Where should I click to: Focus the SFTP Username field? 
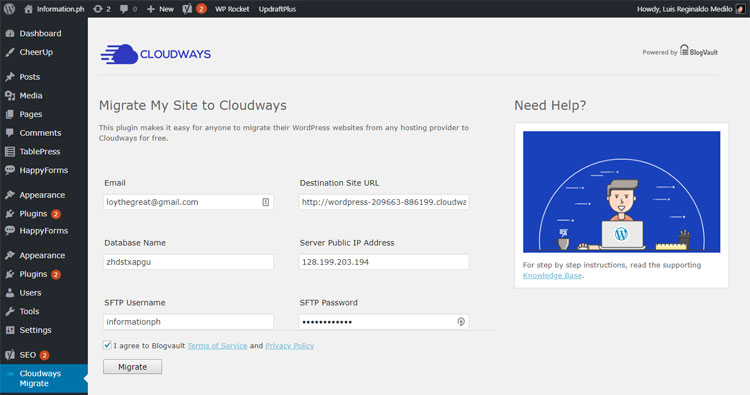click(188, 321)
